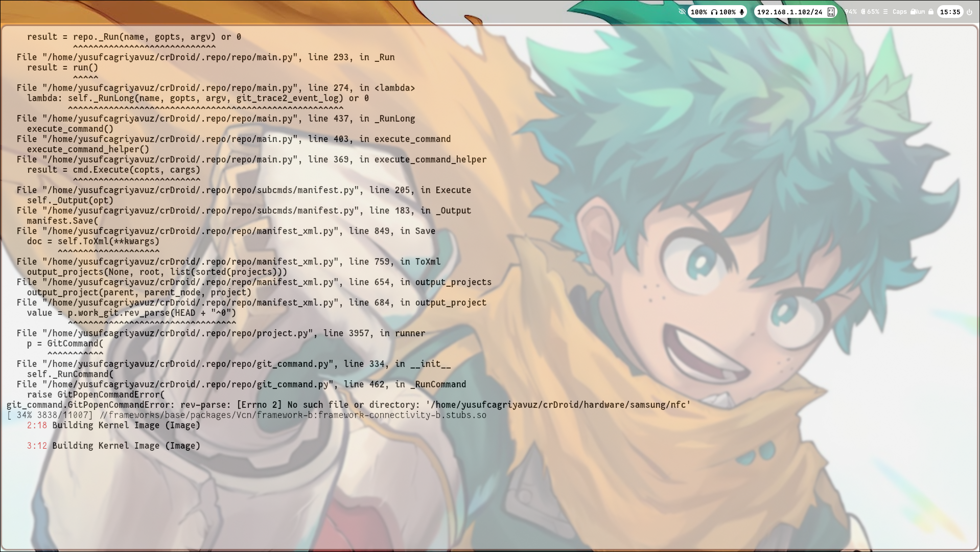980x552 pixels.
Task: Click the 94% usage indicator
Action: point(851,12)
